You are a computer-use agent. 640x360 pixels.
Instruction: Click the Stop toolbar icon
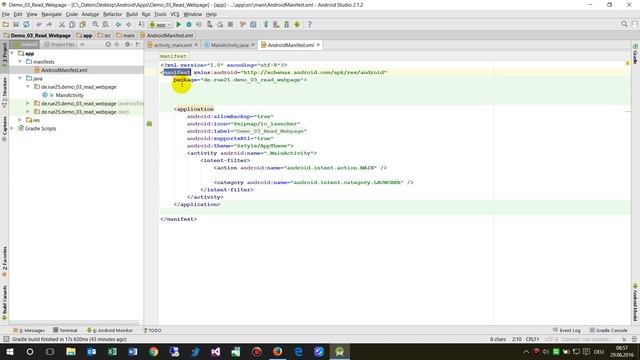click(230, 24)
